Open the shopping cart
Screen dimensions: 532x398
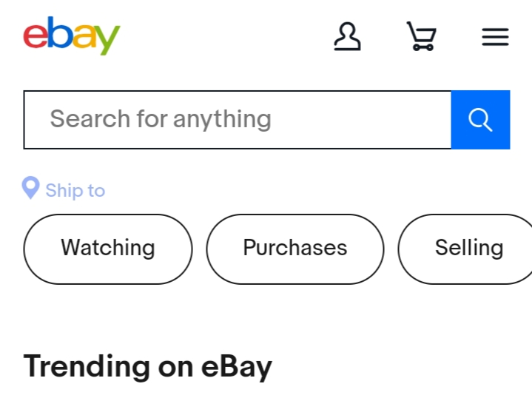tap(421, 36)
